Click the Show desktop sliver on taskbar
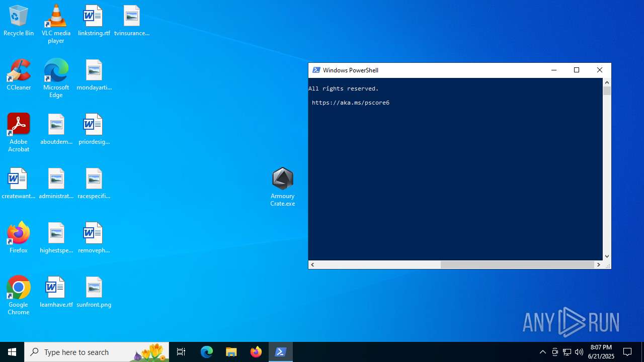 [x=642, y=352]
